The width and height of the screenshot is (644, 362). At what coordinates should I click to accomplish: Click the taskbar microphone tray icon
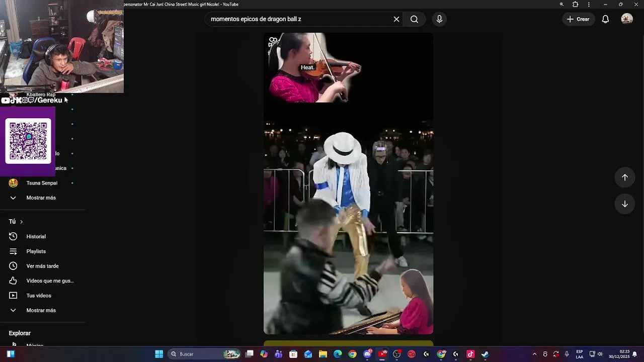click(567, 354)
